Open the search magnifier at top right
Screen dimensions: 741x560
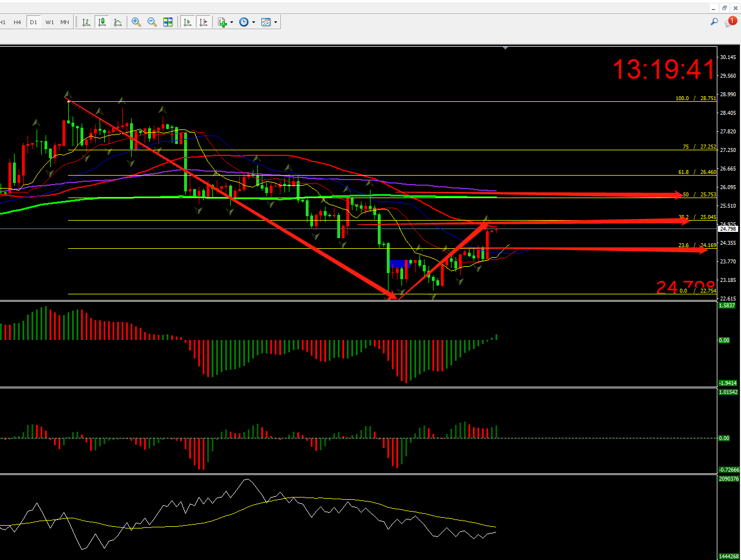[x=714, y=21]
